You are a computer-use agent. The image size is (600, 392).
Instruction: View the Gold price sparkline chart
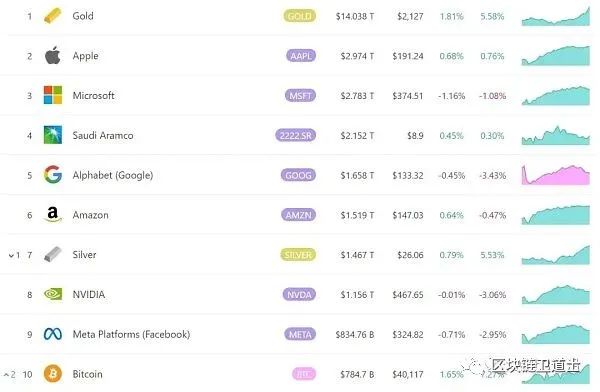tap(556, 16)
